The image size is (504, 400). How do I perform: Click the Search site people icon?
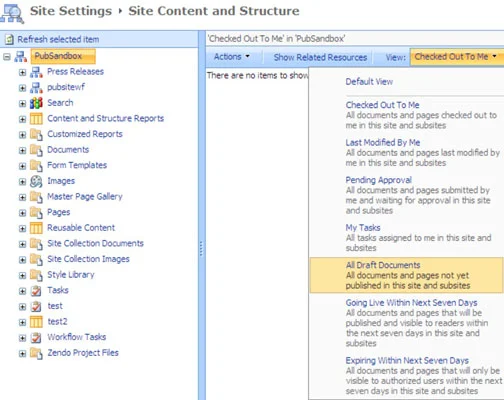tap(36, 103)
